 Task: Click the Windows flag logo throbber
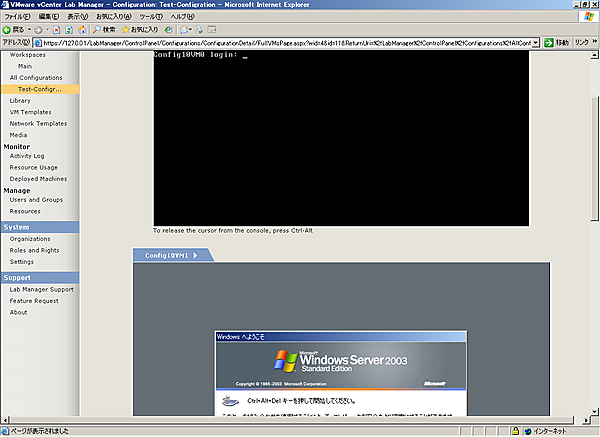coord(589,16)
